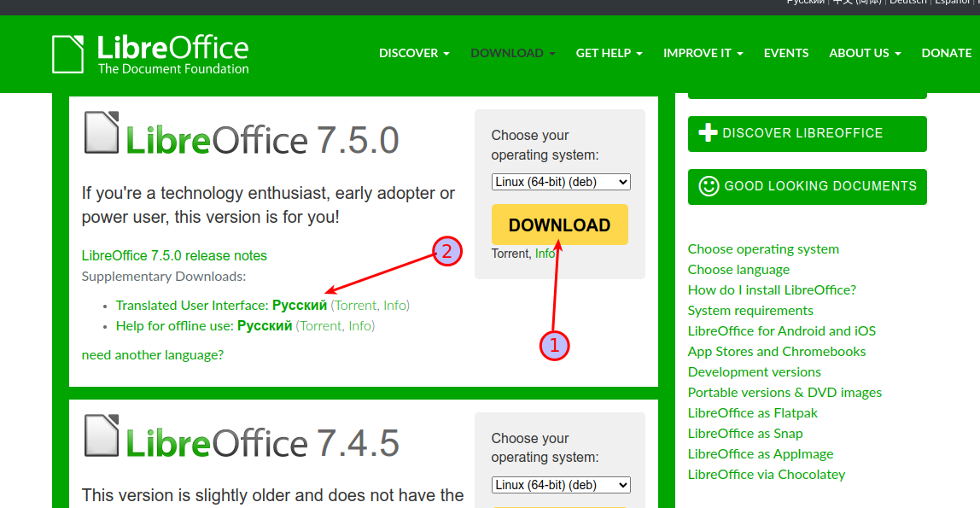Open 'Development versions' link
This screenshot has width=980, height=508.
click(755, 371)
